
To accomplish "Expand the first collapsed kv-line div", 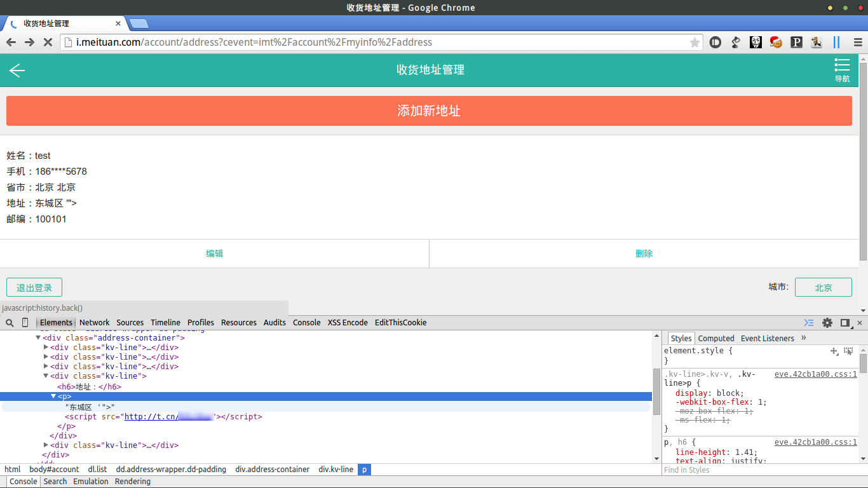I will 46,348.
